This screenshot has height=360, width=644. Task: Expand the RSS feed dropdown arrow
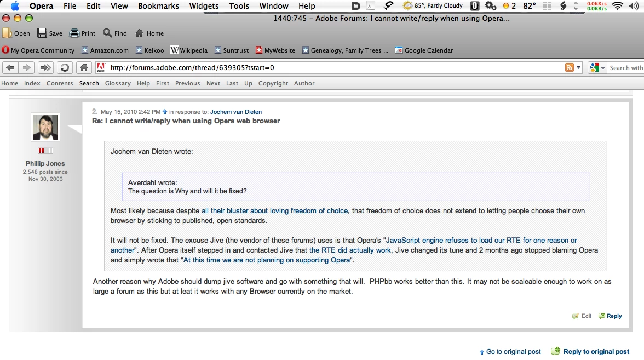(x=578, y=68)
